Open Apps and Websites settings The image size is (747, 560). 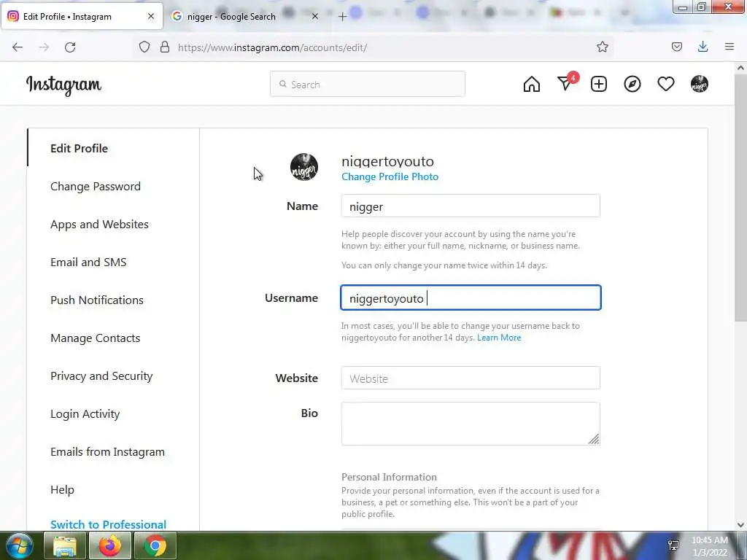(x=99, y=225)
